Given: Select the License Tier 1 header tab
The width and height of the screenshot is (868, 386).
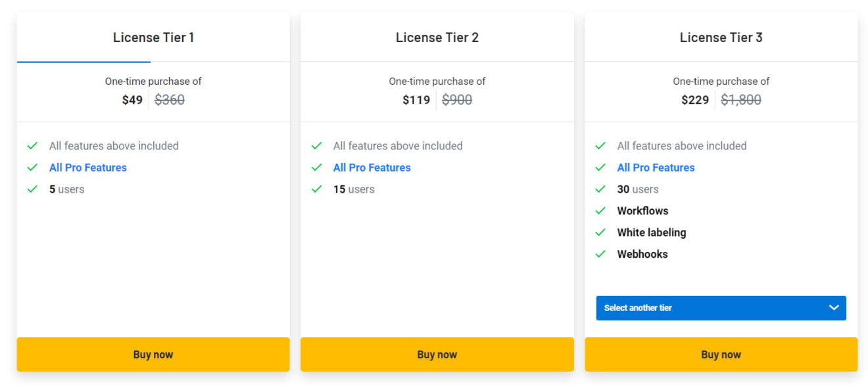Looking at the screenshot, I should point(153,37).
